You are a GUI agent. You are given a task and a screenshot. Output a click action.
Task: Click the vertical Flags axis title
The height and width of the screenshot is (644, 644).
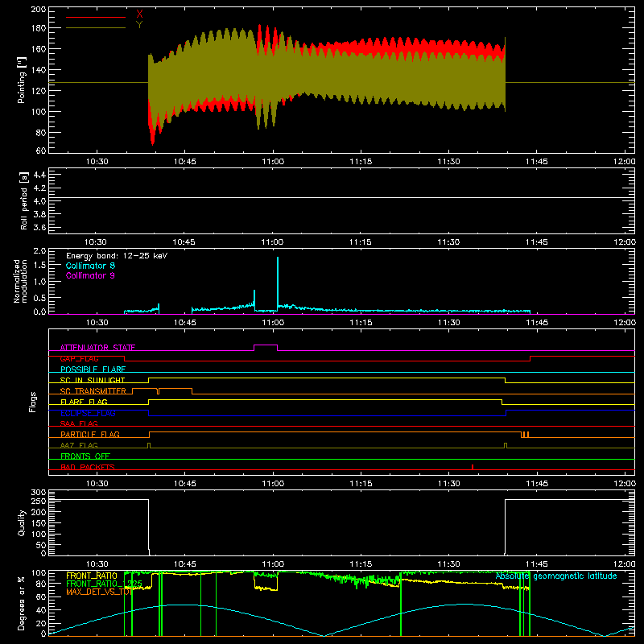tap(32, 402)
